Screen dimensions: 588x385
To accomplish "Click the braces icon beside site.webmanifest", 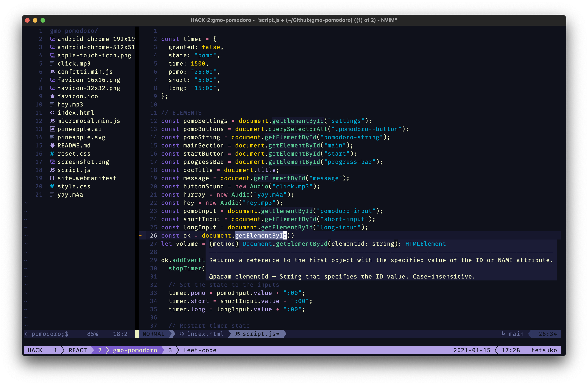I will pos(52,178).
